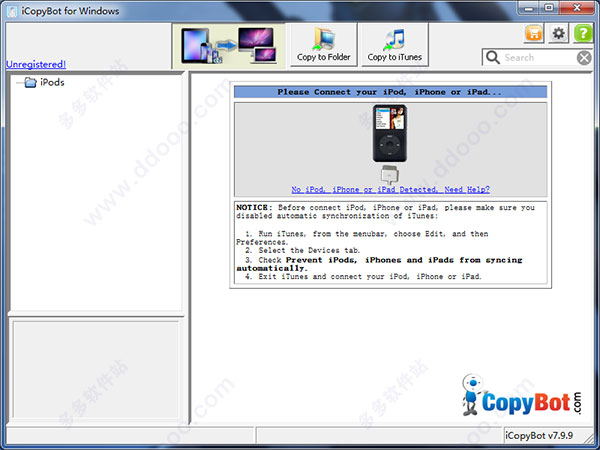Click the iPods folder icon

[x=30, y=82]
